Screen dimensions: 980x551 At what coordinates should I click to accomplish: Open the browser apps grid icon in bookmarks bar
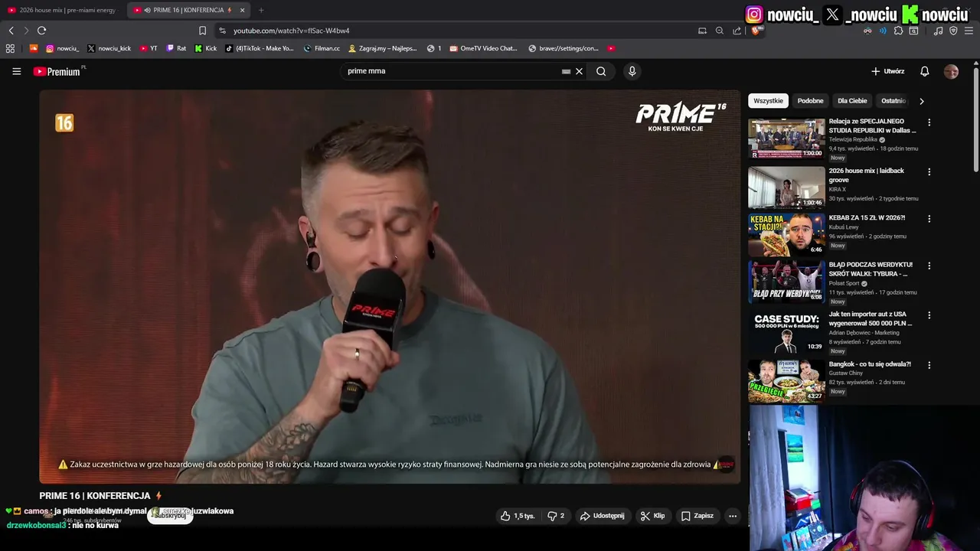tap(10, 48)
